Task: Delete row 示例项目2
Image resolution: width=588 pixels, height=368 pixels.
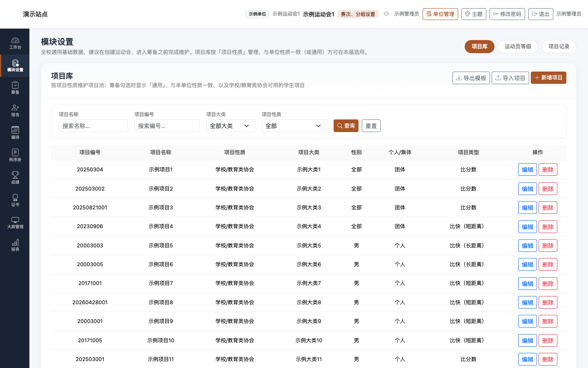Action: point(548,189)
